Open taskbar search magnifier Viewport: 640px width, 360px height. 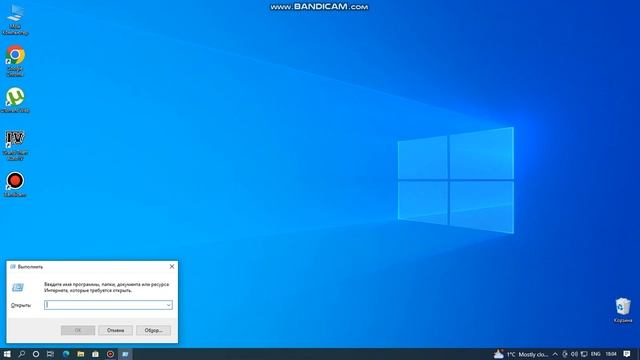[22, 354]
